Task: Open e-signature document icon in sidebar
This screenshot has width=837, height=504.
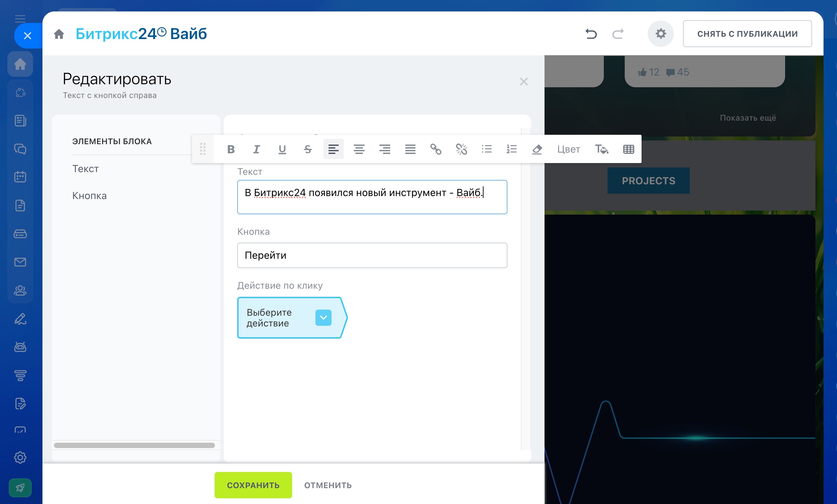Action: (20, 404)
